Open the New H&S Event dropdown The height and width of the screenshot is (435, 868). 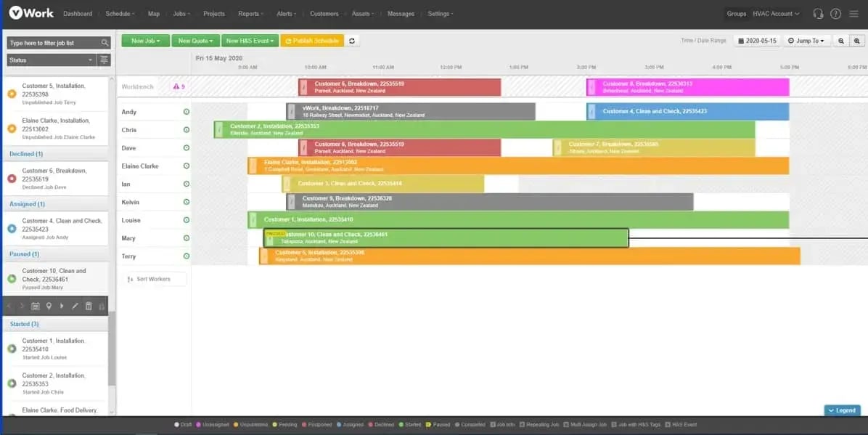(250, 41)
